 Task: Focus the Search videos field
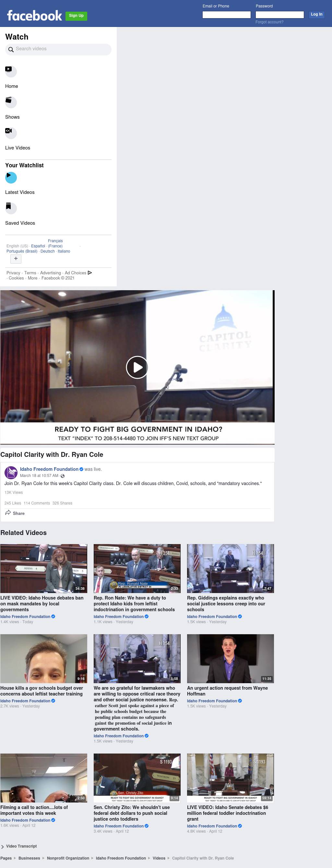[x=61, y=49]
